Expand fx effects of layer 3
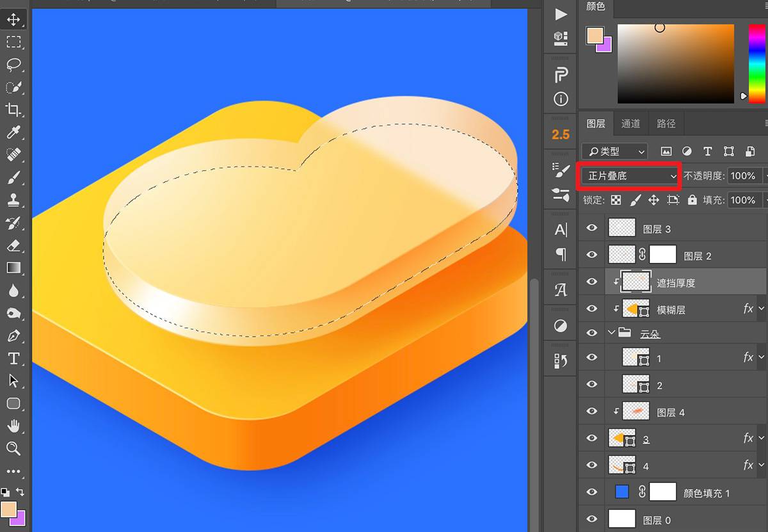The image size is (768, 532). [761, 439]
